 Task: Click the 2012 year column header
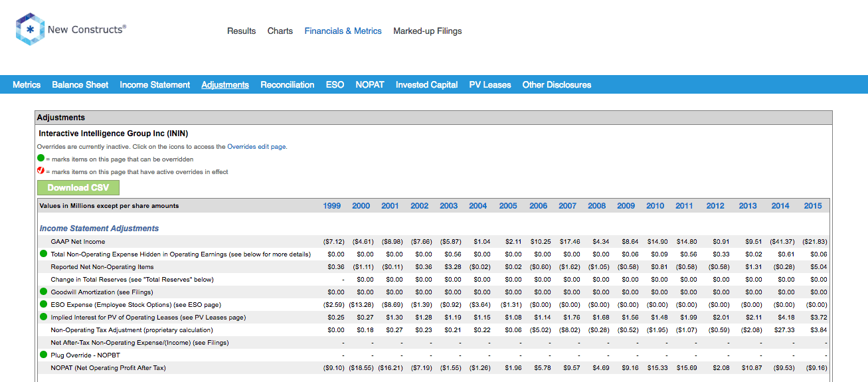[715, 206]
